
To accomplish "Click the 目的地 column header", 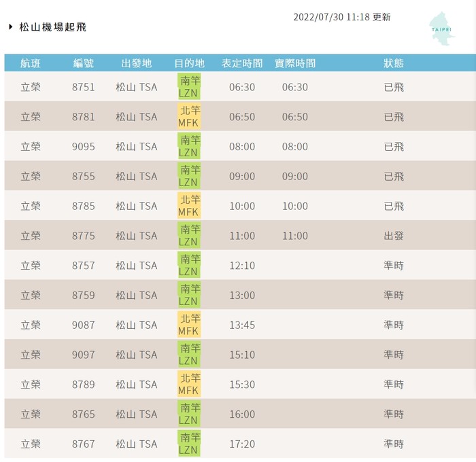I will pos(189,63).
